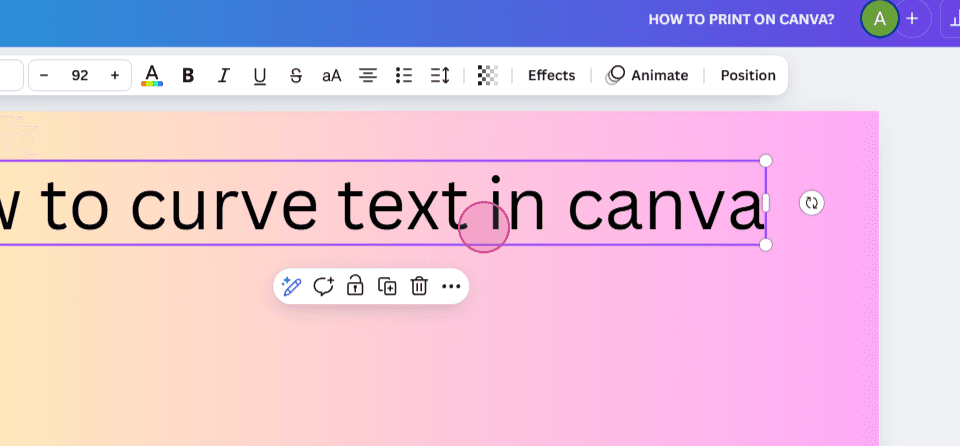Toggle bold formatting
Image resolution: width=960 pixels, height=446 pixels.
pyautogui.click(x=188, y=75)
